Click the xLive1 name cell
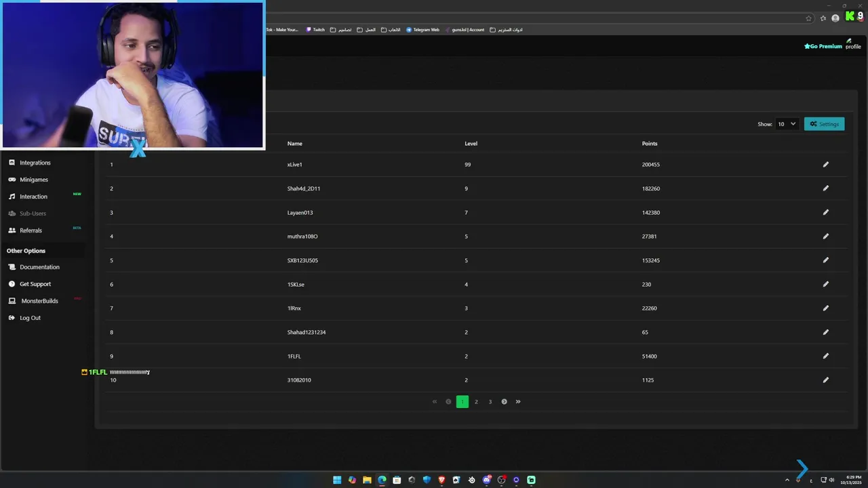The height and width of the screenshot is (488, 868). 294,165
